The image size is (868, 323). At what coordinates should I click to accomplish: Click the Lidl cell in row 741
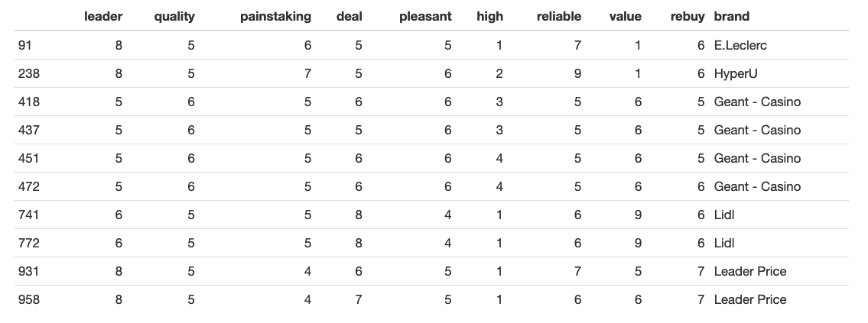[724, 215]
